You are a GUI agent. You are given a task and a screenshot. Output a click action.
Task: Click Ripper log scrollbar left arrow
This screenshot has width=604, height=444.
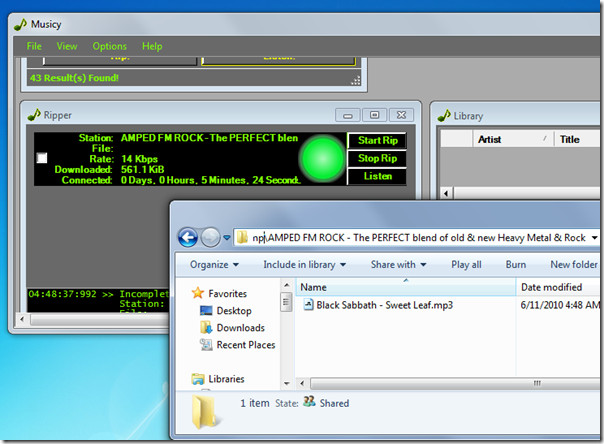click(x=22, y=319)
